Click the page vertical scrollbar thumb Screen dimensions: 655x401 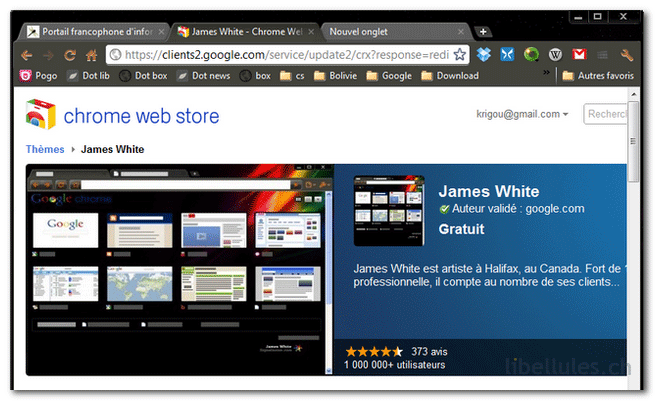[633, 141]
